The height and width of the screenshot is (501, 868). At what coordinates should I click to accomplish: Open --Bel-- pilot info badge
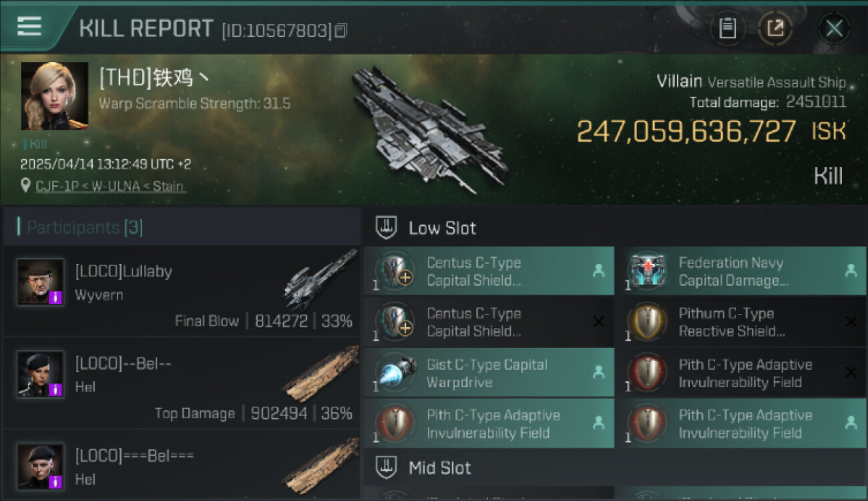pos(56,389)
